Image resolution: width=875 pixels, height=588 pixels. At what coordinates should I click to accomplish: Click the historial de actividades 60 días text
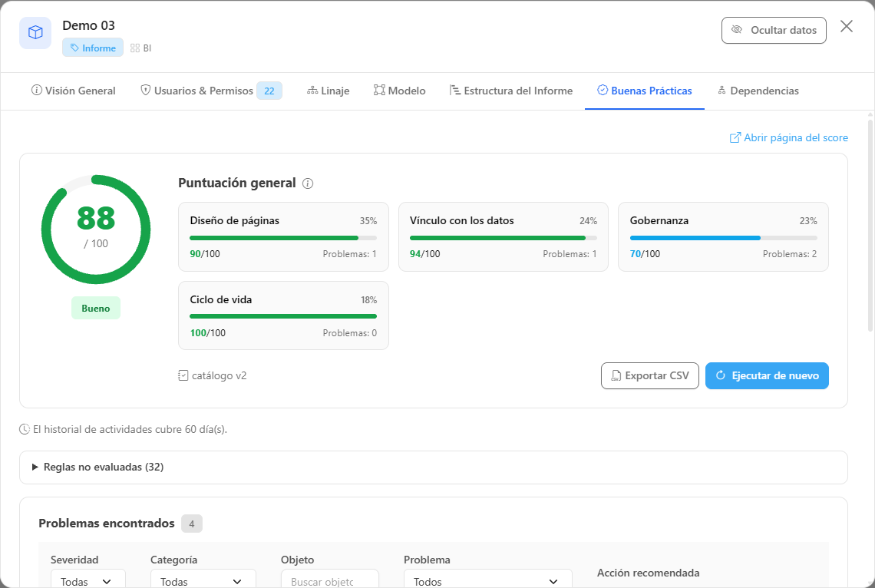pos(130,430)
